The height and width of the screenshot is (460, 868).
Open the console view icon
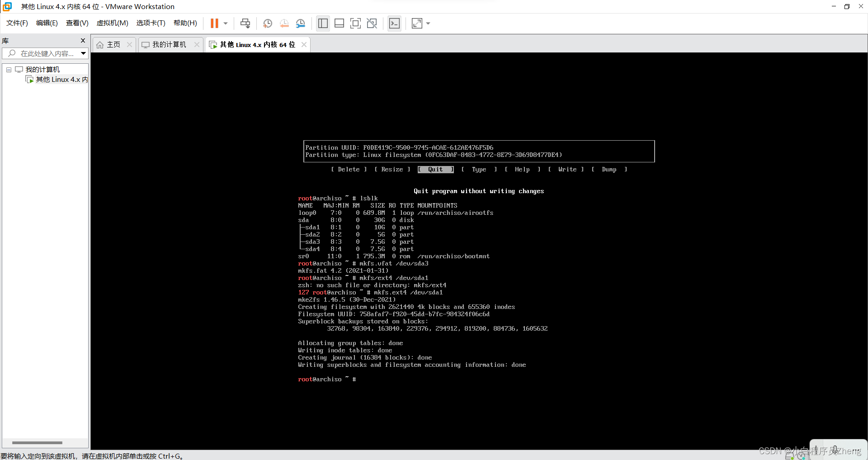click(x=394, y=23)
